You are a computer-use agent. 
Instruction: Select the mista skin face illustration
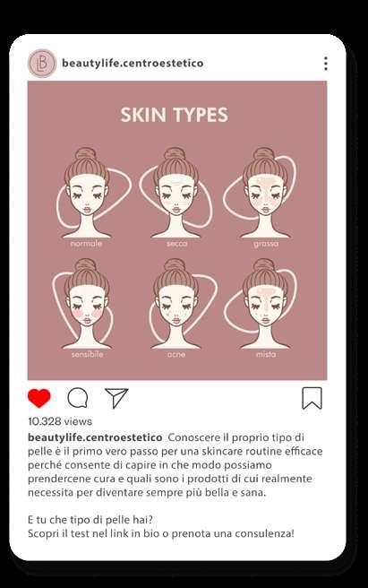265,304
